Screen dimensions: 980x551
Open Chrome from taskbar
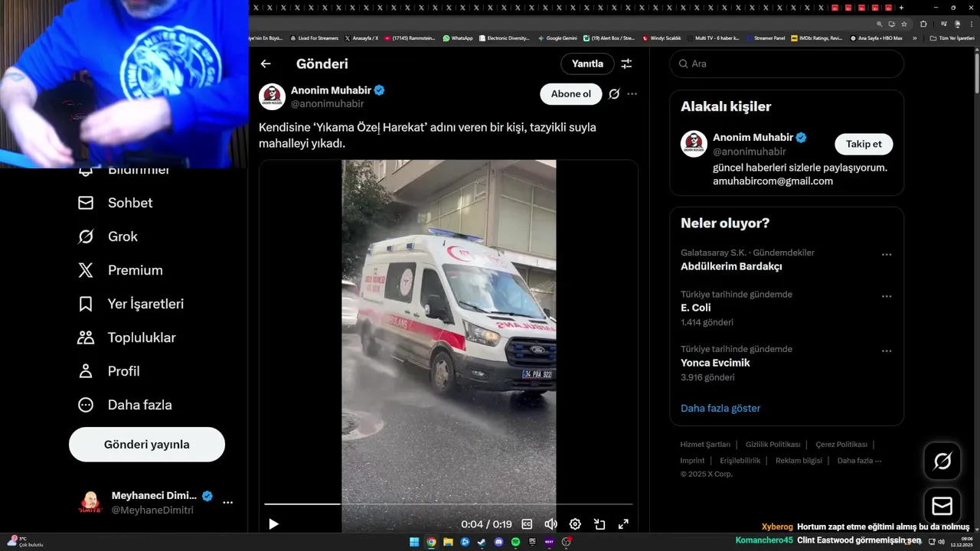[431, 542]
